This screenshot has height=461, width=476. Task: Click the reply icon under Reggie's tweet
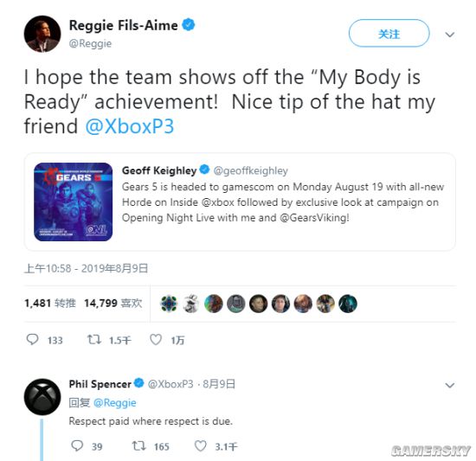point(33,339)
